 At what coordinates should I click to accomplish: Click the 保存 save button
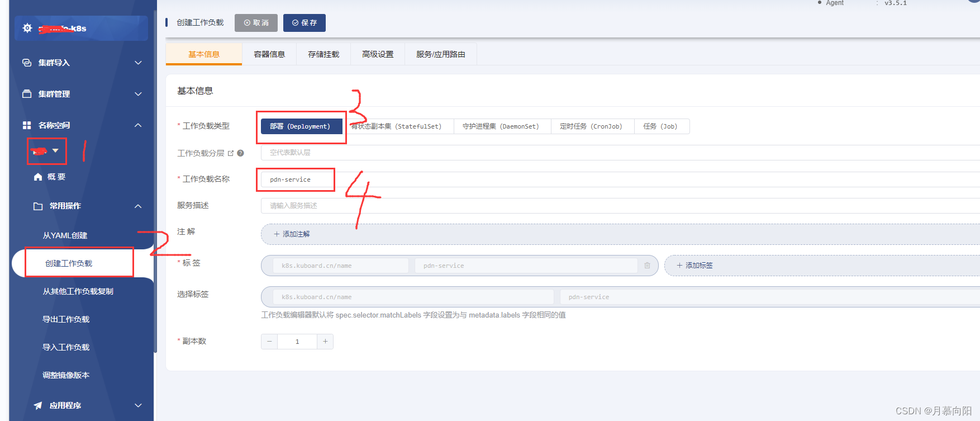(305, 23)
